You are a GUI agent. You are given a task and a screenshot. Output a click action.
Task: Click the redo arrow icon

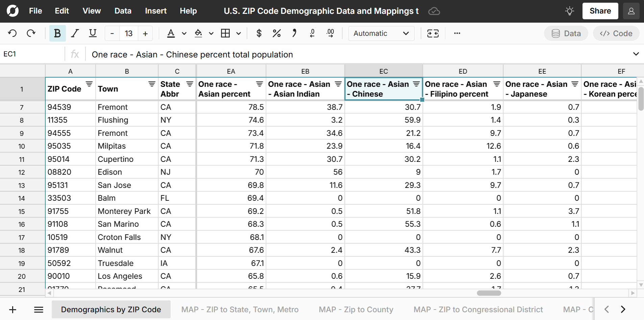pos(31,33)
